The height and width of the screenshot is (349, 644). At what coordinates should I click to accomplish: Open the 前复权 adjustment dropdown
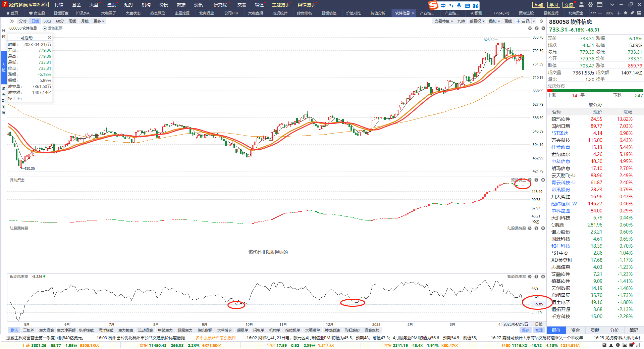pos(477,21)
